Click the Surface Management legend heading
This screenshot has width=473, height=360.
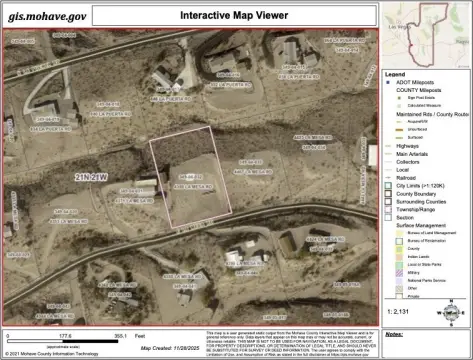(421, 226)
